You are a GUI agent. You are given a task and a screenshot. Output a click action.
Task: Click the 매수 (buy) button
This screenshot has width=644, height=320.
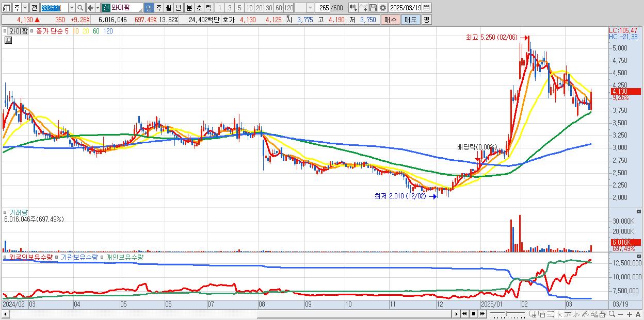click(391, 20)
